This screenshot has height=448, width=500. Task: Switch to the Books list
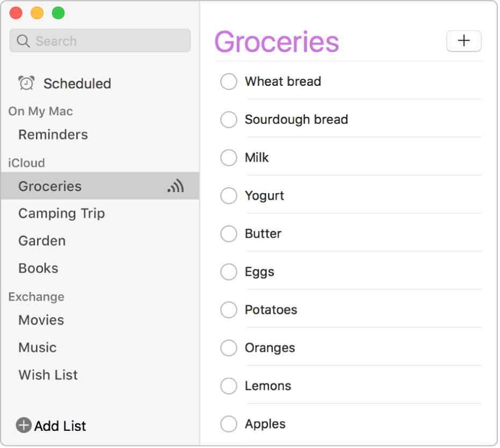(38, 268)
